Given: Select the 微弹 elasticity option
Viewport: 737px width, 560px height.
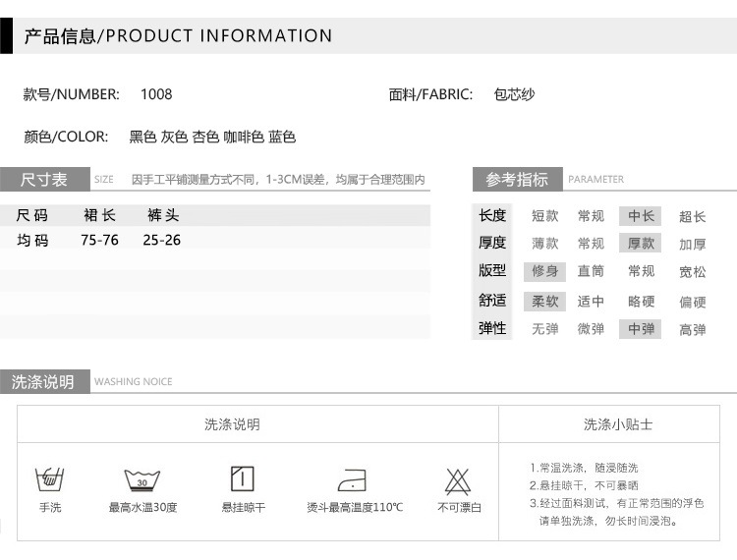Looking at the screenshot, I should pyautogui.click(x=591, y=329).
